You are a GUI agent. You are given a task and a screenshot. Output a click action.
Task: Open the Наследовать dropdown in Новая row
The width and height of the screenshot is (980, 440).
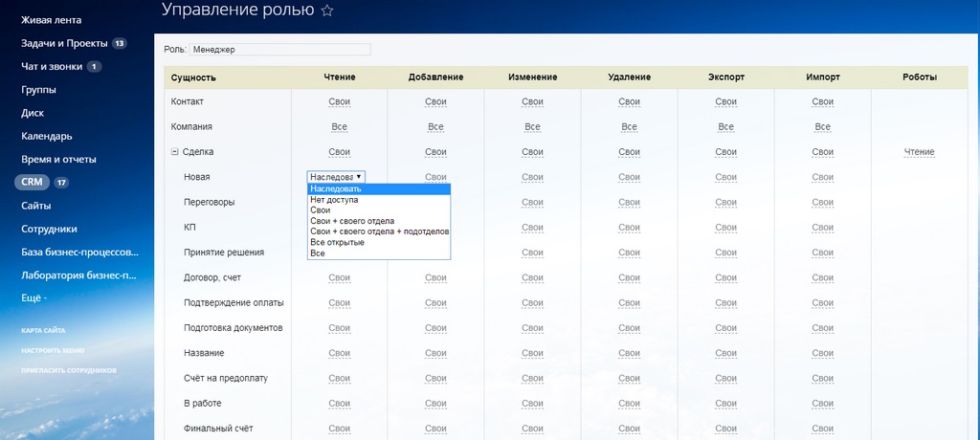(336, 177)
